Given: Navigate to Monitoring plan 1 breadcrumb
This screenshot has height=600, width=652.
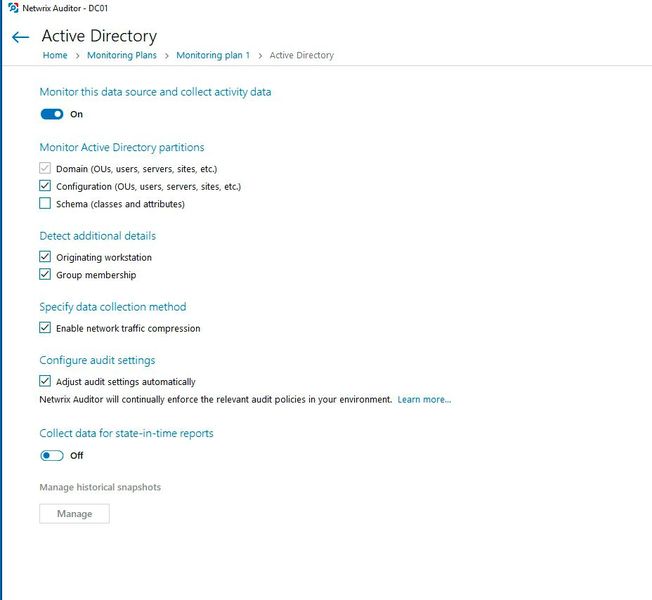Looking at the screenshot, I should (x=213, y=55).
